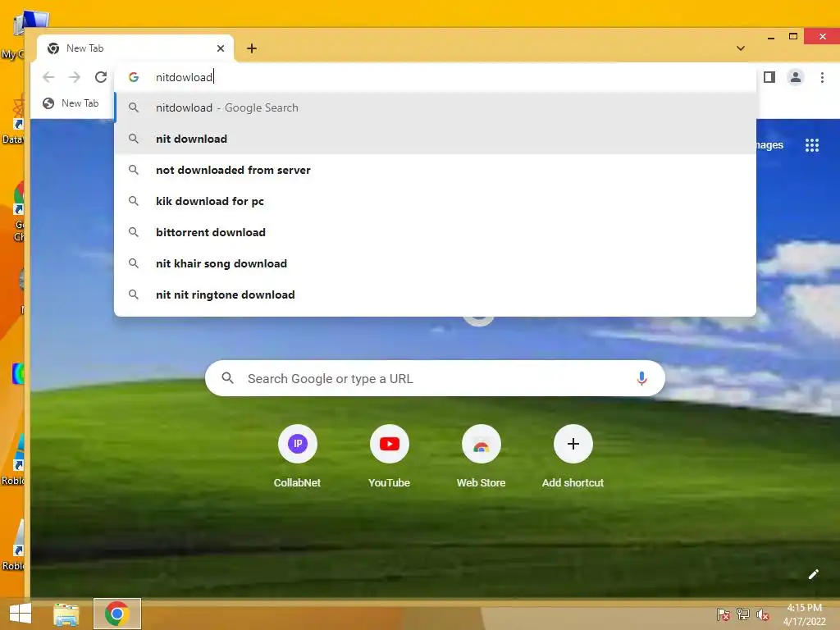840x630 pixels.
Task: Open the network tray icon
Action: 743,614
